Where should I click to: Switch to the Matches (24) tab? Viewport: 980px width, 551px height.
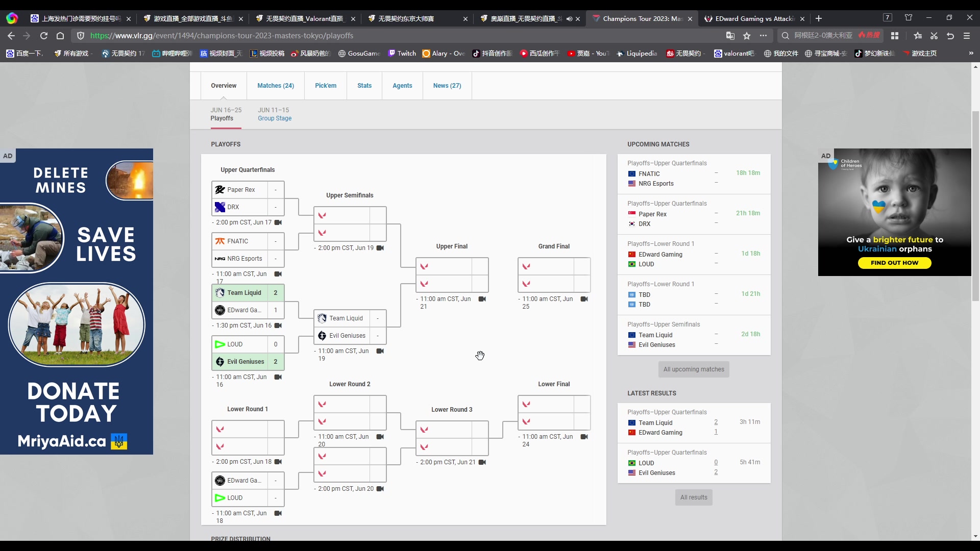coord(276,86)
